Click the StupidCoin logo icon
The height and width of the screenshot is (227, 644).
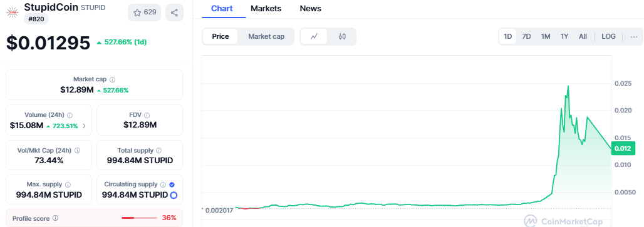13,13
